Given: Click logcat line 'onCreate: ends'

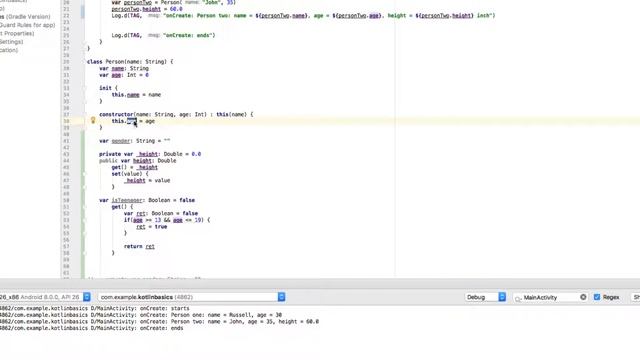Looking at the screenshot, I should 91,328.
